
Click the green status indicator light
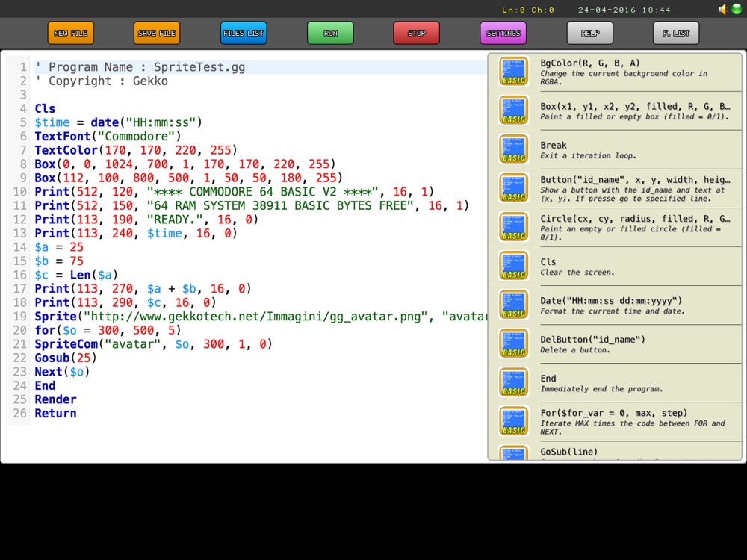[736, 10]
